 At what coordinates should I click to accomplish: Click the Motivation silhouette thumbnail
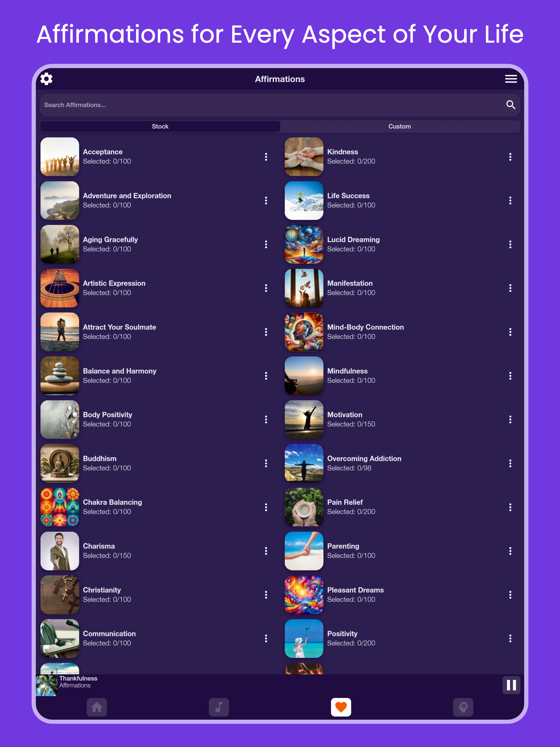point(304,419)
